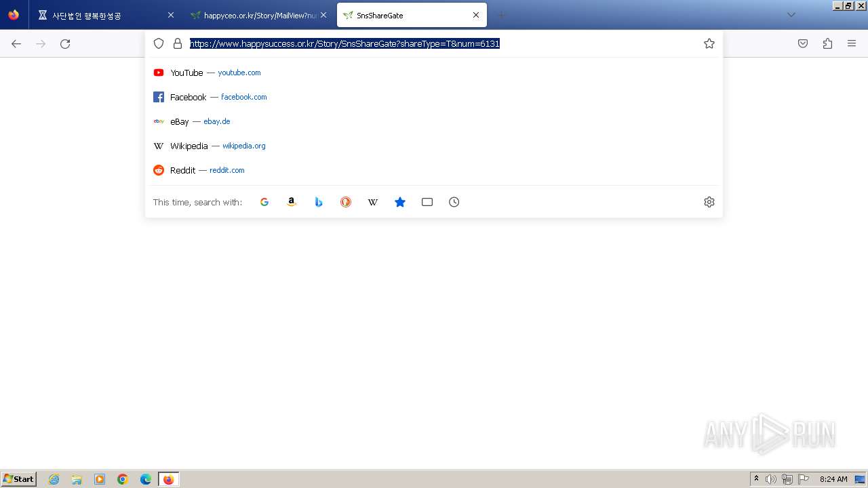View site security padlock information
The image size is (868, 488).
pyautogui.click(x=178, y=43)
